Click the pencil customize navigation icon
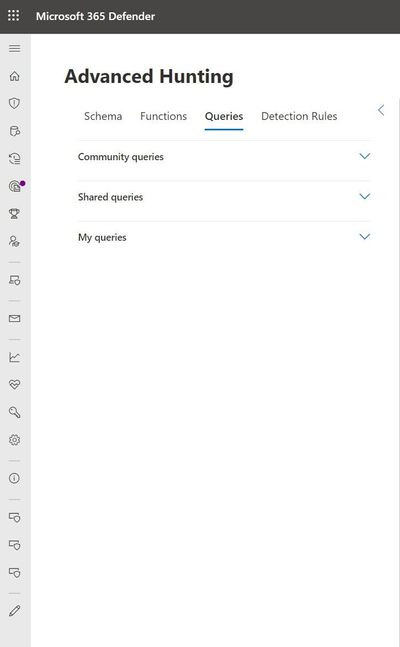 (14, 611)
